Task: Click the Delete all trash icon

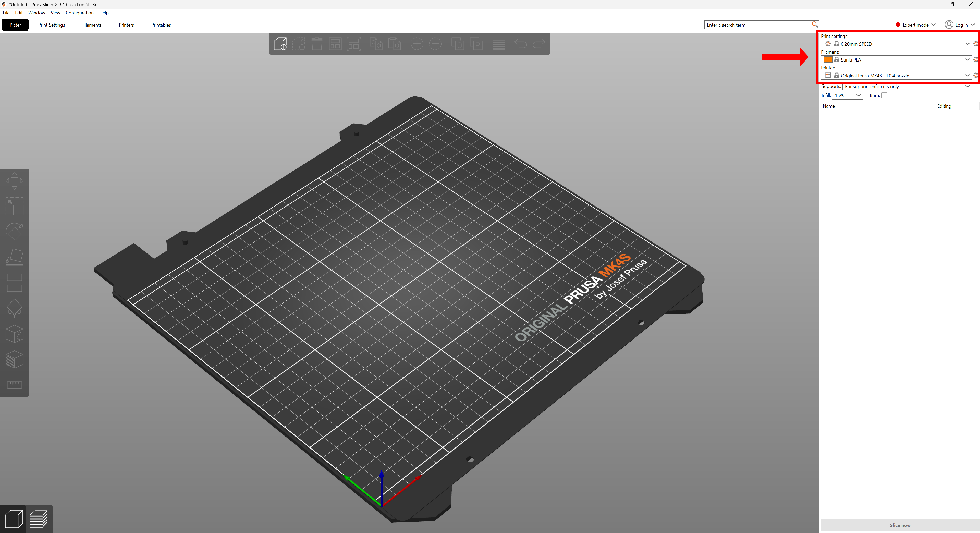Action: point(316,44)
